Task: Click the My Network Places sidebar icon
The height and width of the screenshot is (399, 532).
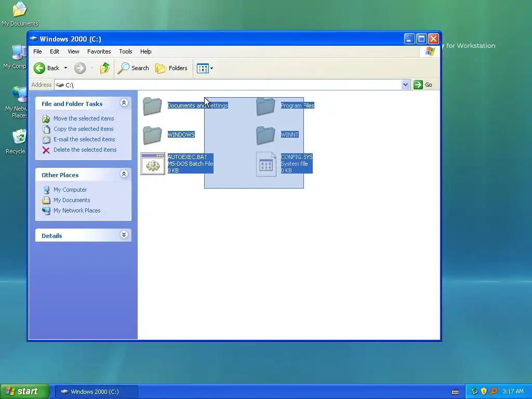Action: [46, 211]
